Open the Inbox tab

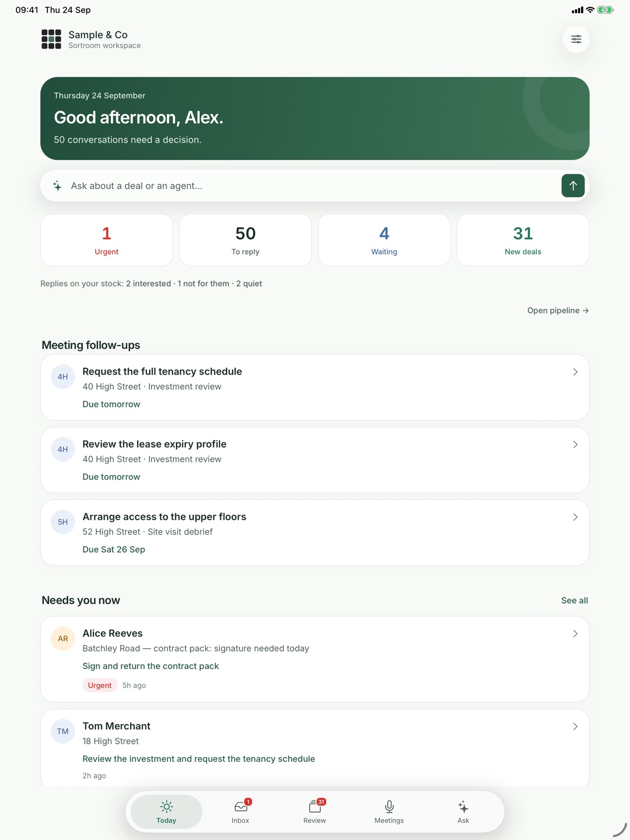(240, 812)
